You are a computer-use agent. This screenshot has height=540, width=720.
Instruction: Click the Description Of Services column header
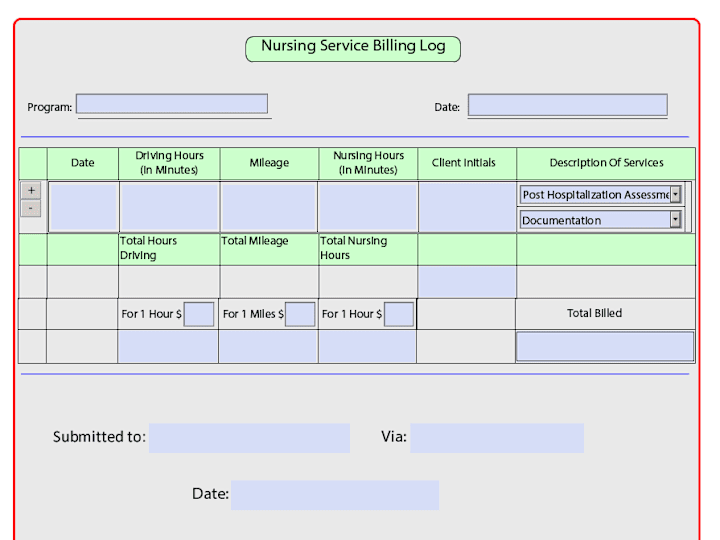coord(606,163)
